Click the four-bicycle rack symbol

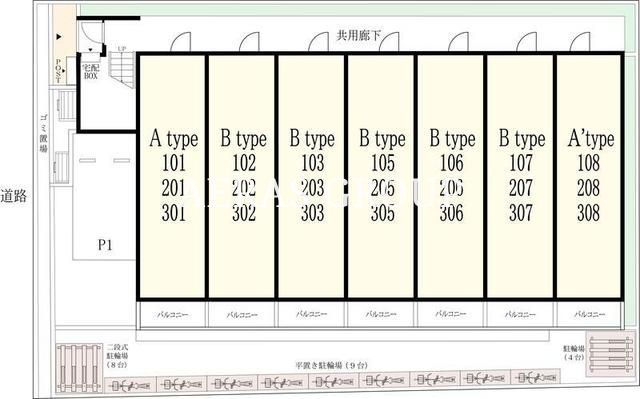coord(610,354)
